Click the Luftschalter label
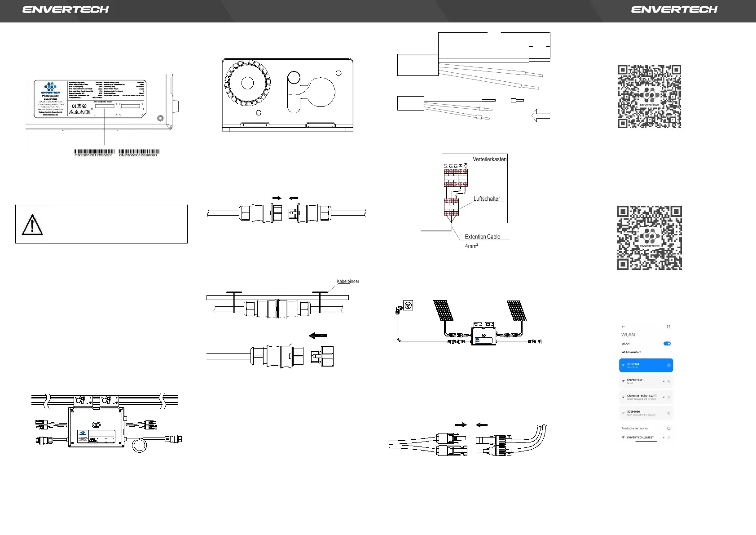Viewport: 756px width, 535px height. pos(487,199)
